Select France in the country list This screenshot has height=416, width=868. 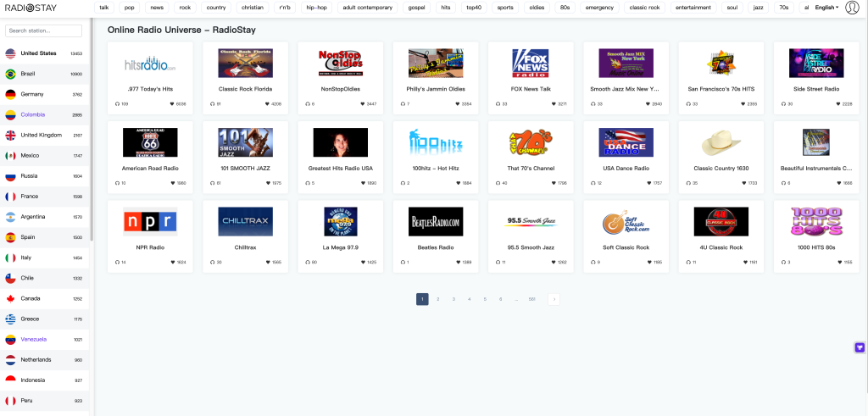click(x=44, y=197)
